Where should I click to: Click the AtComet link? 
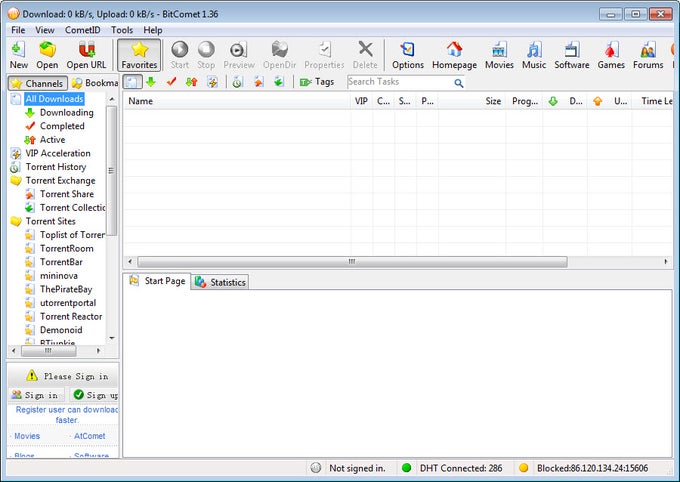coord(89,436)
